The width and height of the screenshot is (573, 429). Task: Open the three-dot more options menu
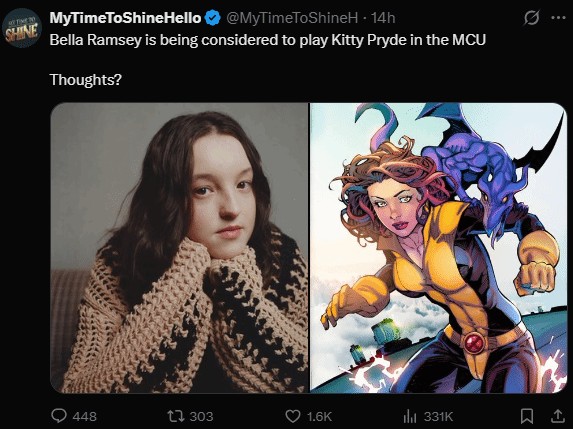(x=558, y=18)
